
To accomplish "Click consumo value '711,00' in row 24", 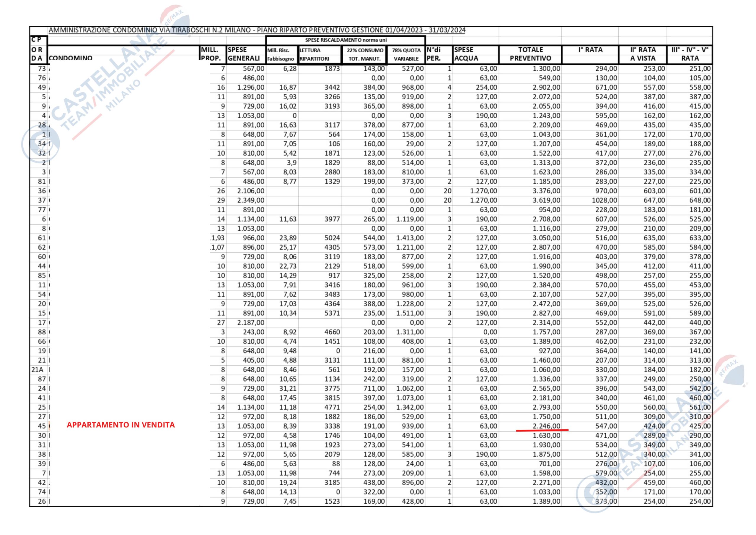I will (374, 389).
